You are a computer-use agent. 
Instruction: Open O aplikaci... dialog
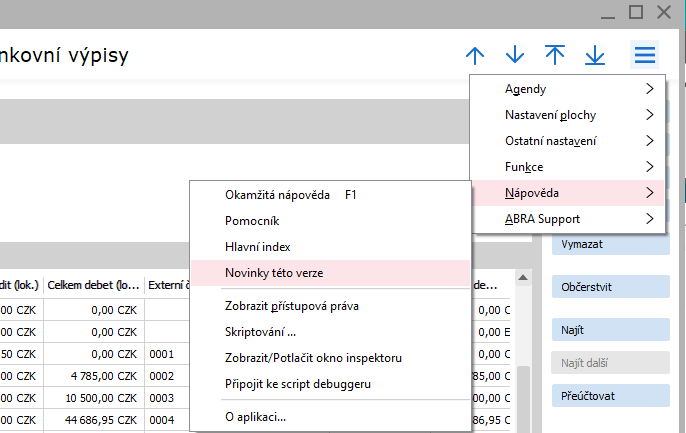pos(255,416)
